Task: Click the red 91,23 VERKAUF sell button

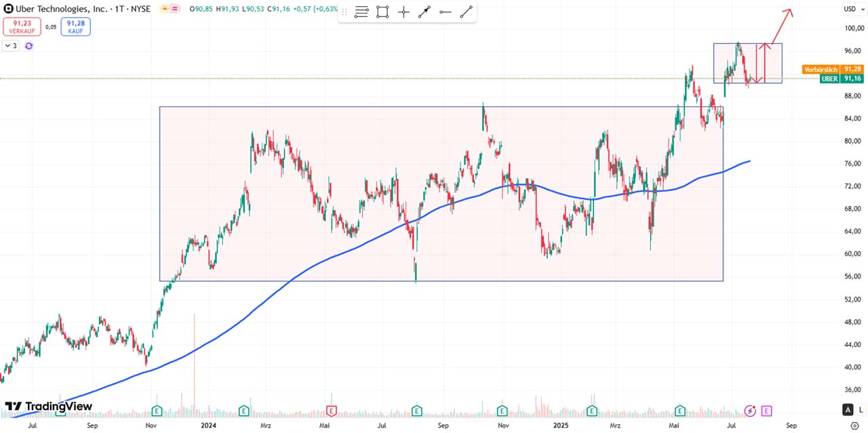Action: pyautogui.click(x=22, y=26)
